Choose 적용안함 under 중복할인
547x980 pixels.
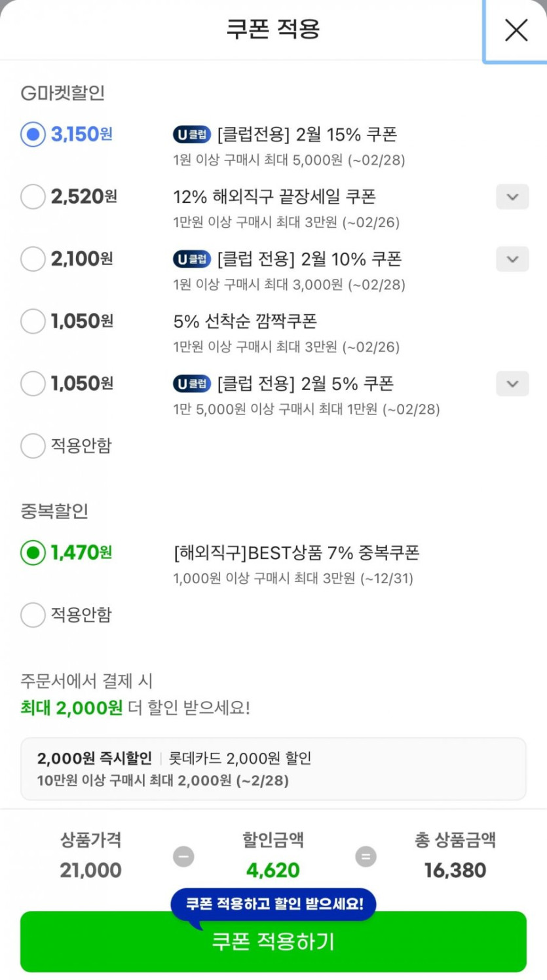33,615
